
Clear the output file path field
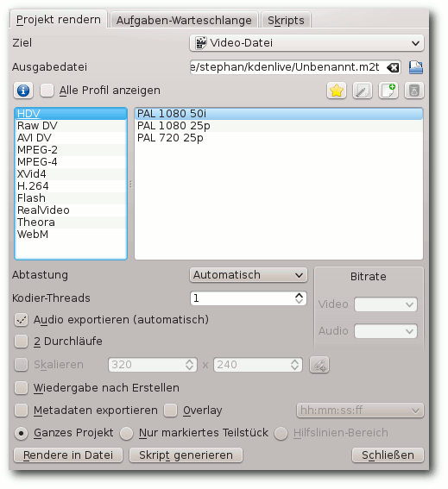point(393,67)
